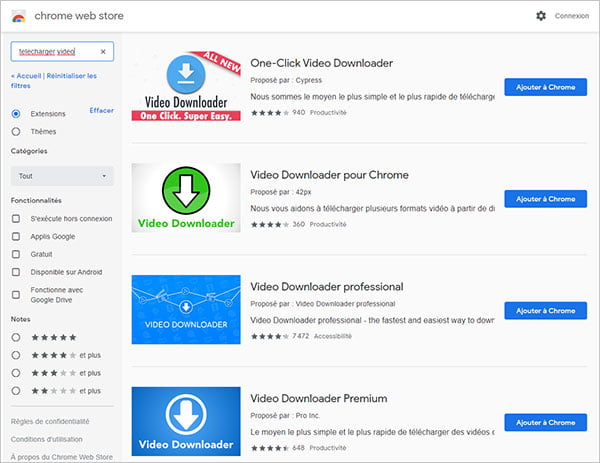
Task: Tick the Disponible sur Android checkbox
Action: coord(16,270)
